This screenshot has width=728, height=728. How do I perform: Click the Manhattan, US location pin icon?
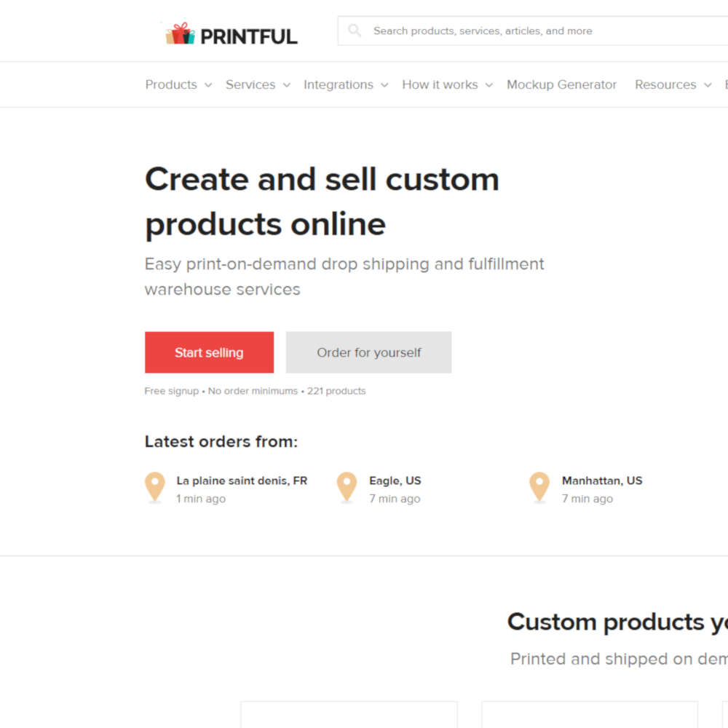pos(539,487)
